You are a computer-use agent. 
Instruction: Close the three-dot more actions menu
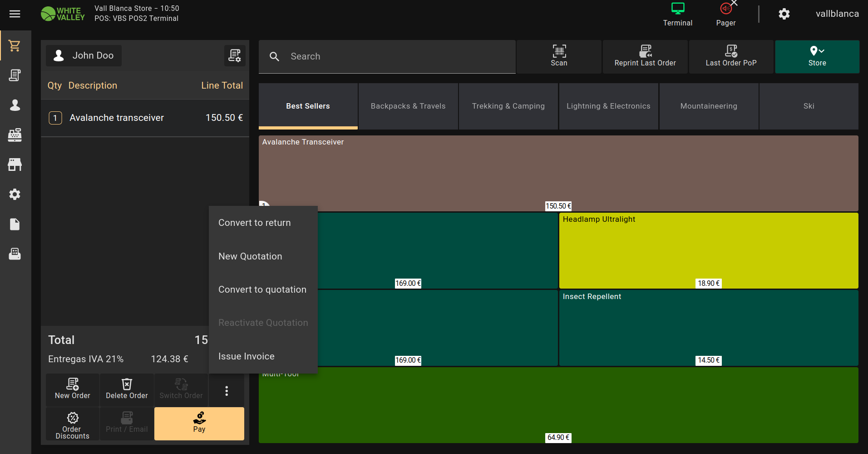pyautogui.click(x=227, y=391)
